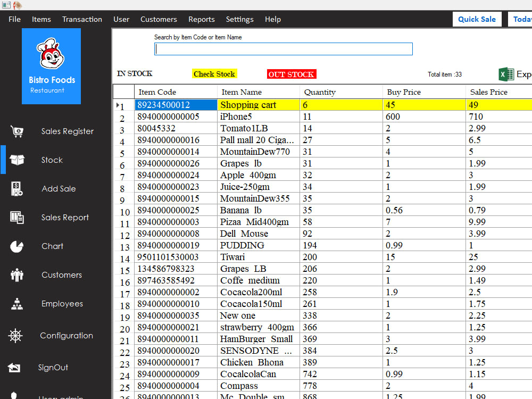
Task: Open the Sales Report icon
Action: [16, 218]
